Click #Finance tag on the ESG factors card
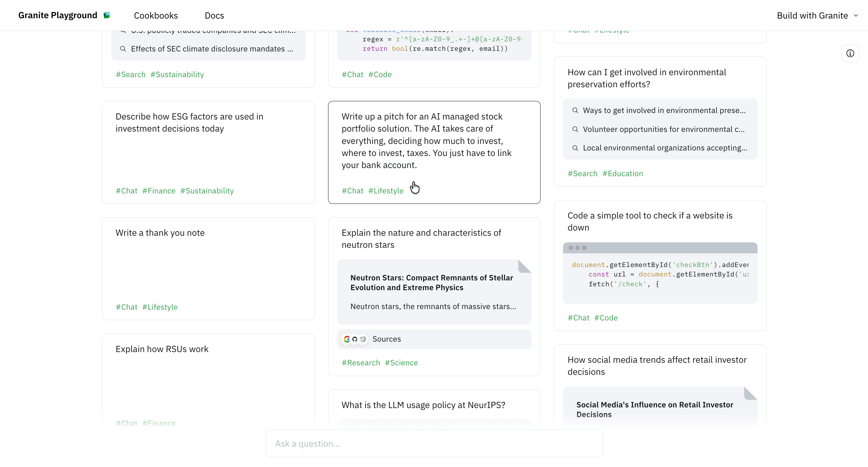 tap(159, 191)
